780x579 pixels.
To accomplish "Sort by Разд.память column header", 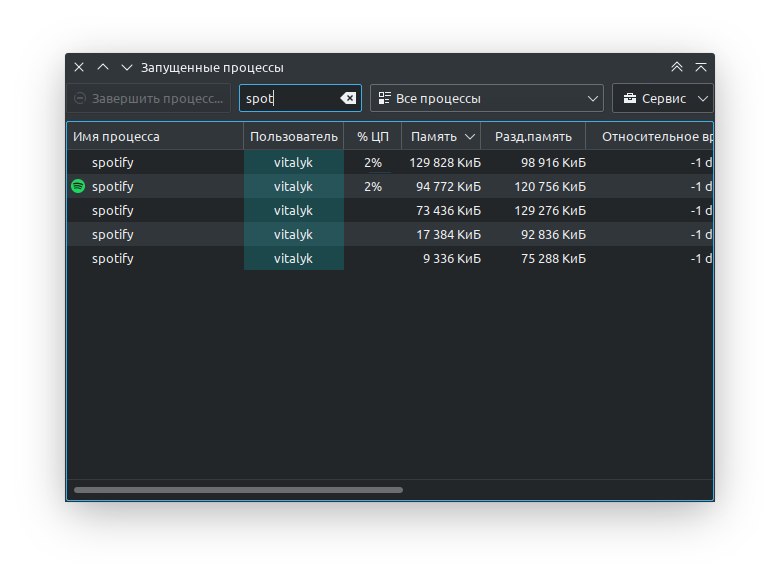I will pos(533,137).
